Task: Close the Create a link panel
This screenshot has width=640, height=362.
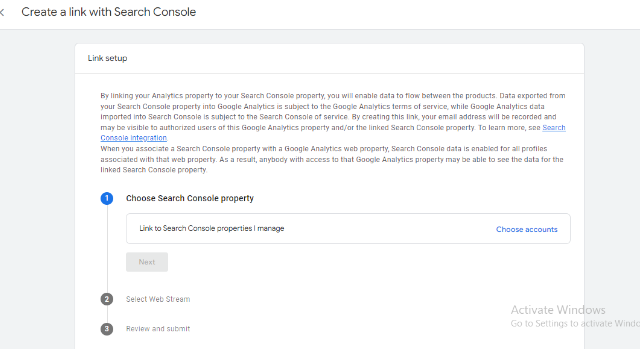Action: (x=2, y=12)
